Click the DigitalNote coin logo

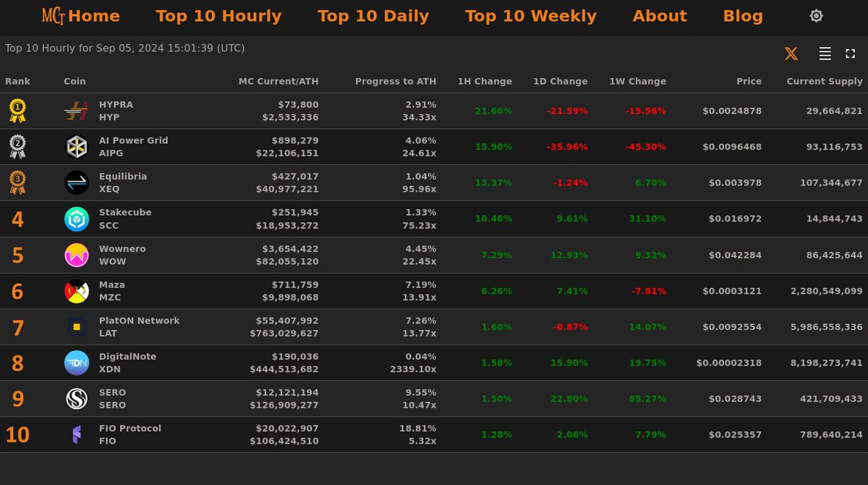pyautogui.click(x=77, y=363)
